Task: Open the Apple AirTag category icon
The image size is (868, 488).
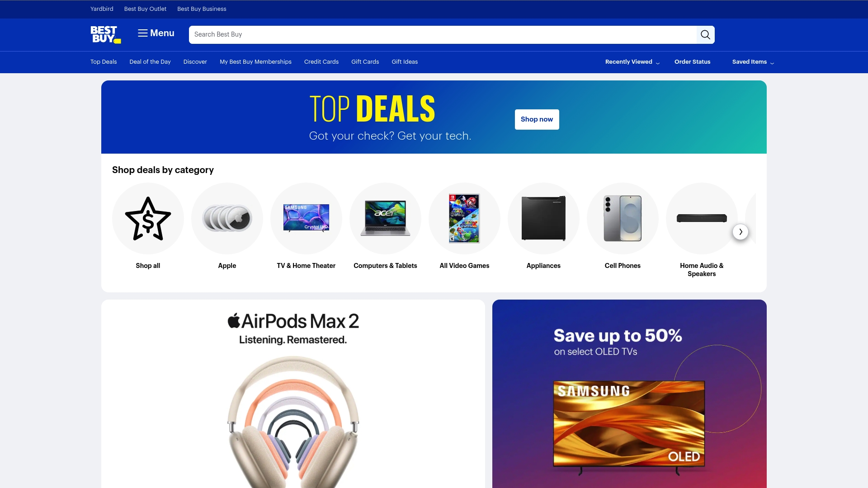Action: [x=227, y=219]
